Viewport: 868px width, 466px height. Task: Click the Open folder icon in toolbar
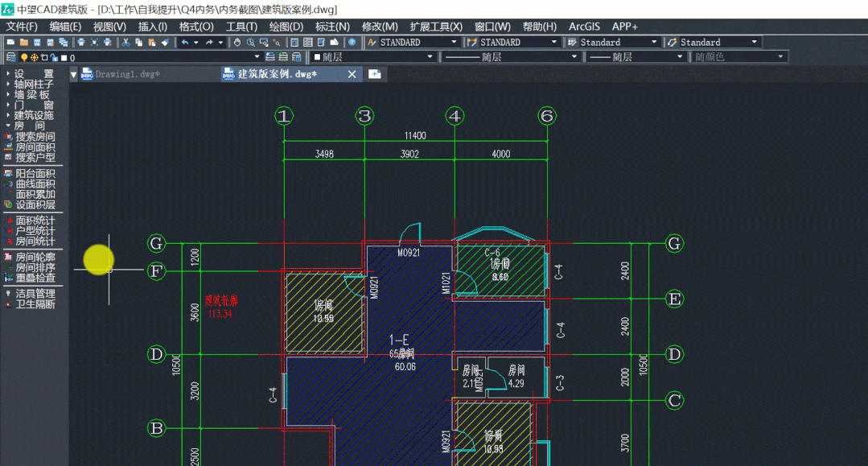pyautogui.click(x=24, y=42)
